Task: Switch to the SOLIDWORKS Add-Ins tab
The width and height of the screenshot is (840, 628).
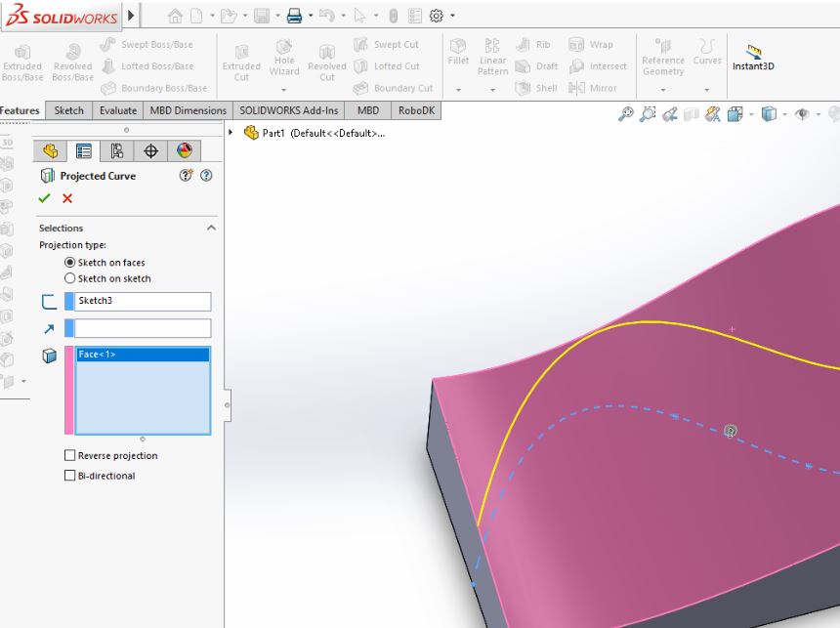Action: 289,110
